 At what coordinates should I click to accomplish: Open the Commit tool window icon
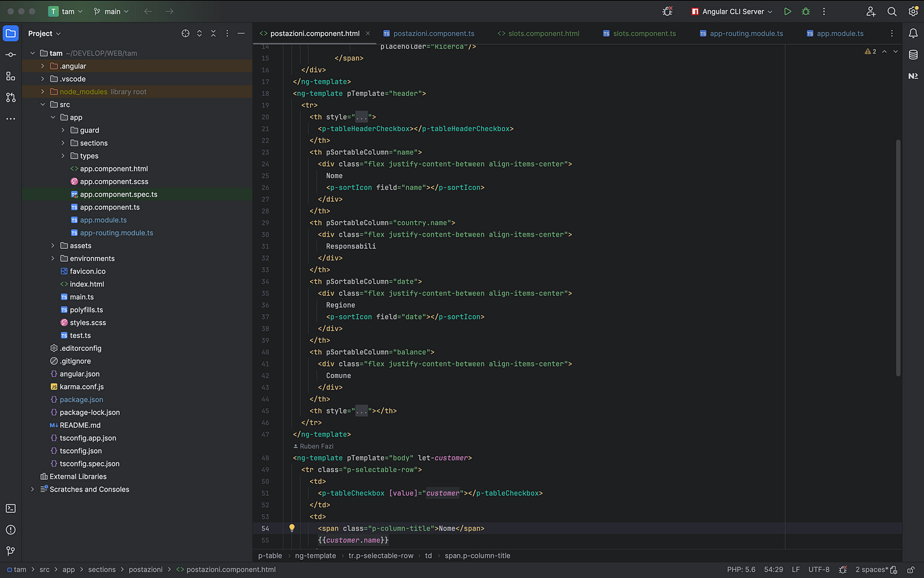tap(10, 54)
